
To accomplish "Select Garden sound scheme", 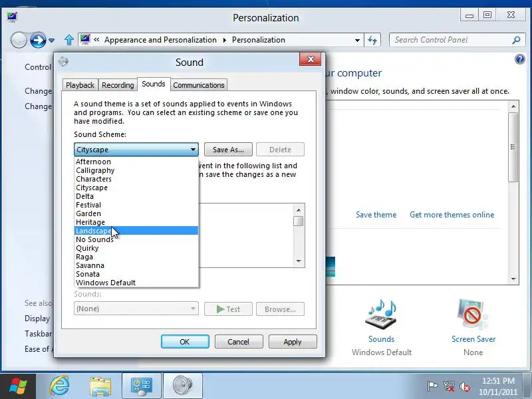I will [x=136, y=213].
